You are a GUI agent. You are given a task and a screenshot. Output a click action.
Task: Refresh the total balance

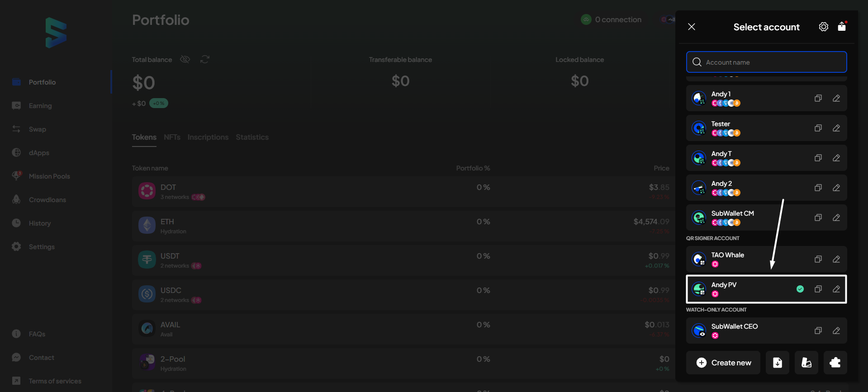pyautogui.click(x=205, y=60)
